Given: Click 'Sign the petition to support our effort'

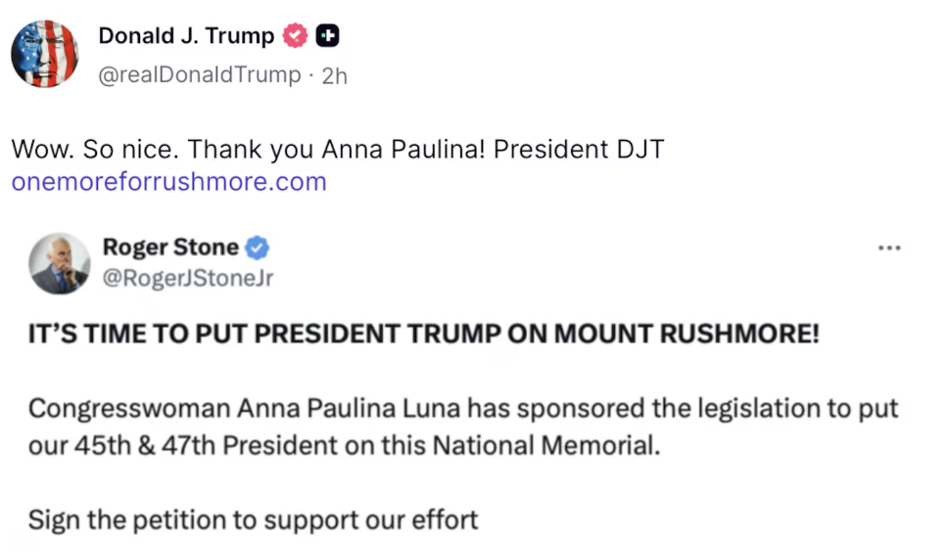Looking at the screenshot, I should (x=253, y=519).
